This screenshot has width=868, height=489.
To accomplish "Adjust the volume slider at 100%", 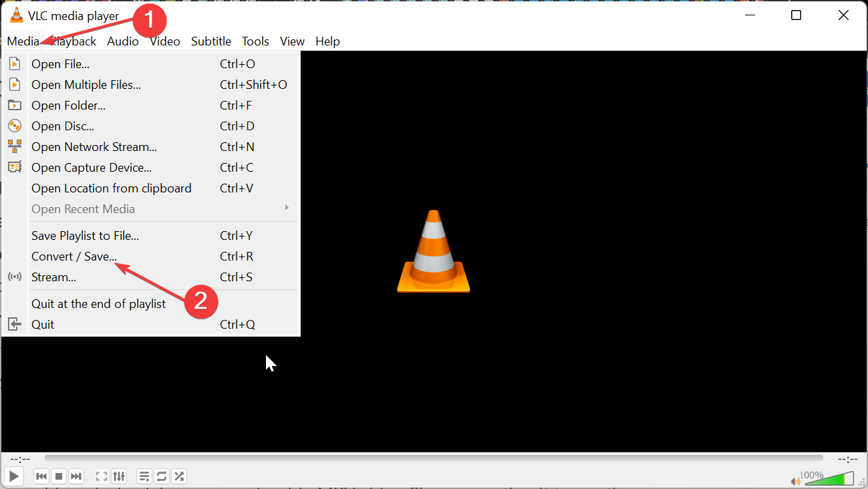I will pyautogui.click(x=829, y=478).
